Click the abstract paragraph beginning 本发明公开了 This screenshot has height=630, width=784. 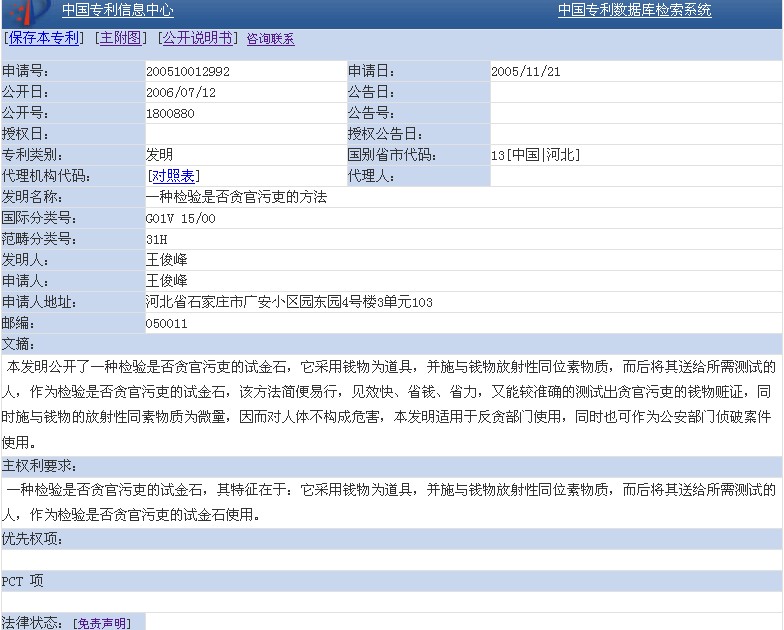pos(389,404)
